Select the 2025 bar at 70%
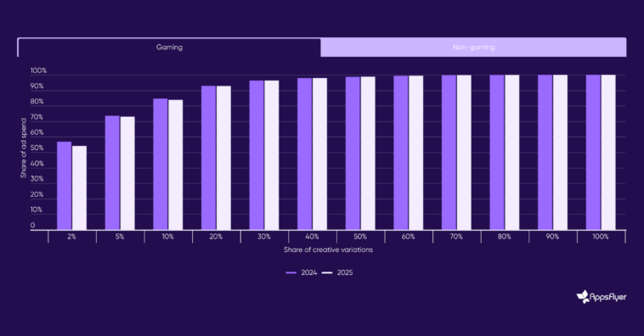This screenshot has width=644, height=336. (464, 153)
